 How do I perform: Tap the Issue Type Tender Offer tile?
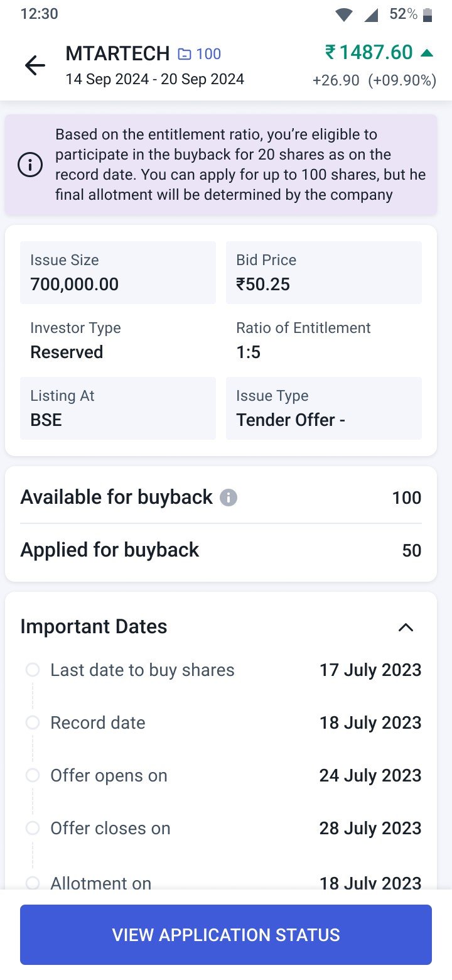(x=323, y=408)
